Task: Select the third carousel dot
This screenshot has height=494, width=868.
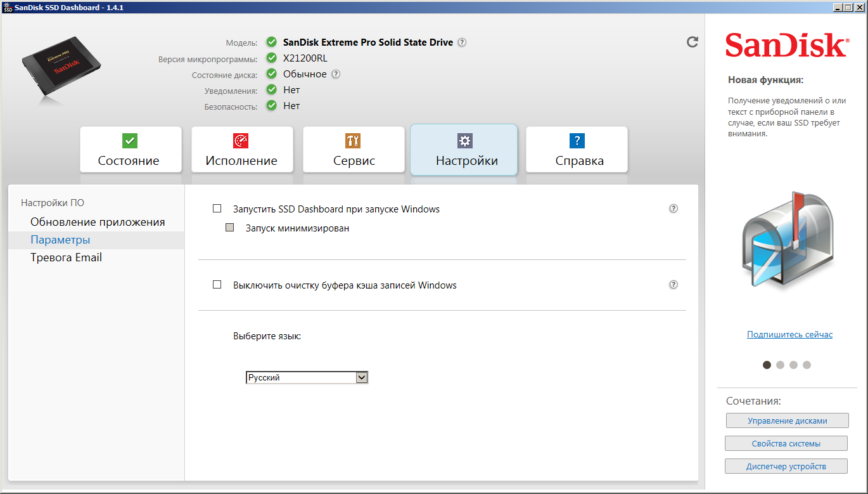Action: (793, 365)
